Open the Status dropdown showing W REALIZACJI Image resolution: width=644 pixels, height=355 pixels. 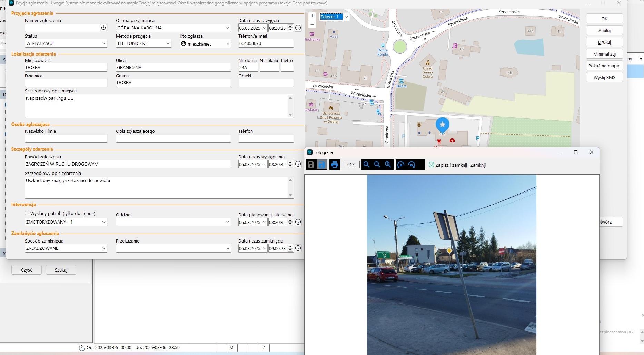[104, 43]
